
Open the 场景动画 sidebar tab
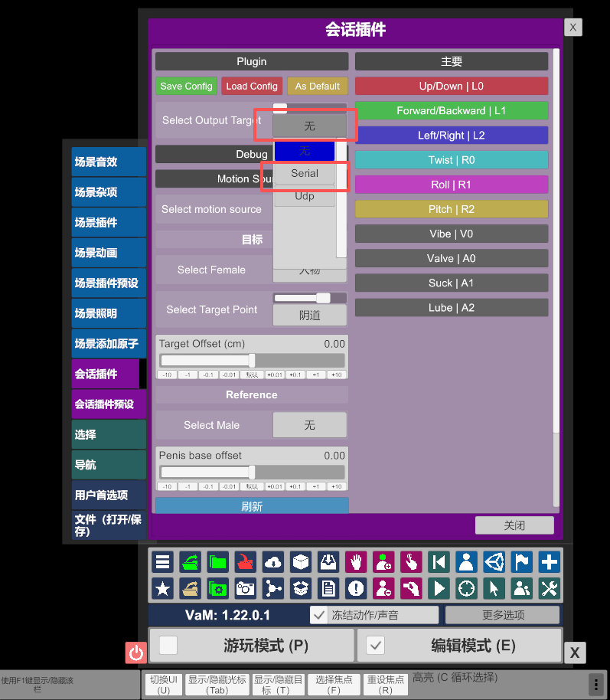click(x=109, y=253)
